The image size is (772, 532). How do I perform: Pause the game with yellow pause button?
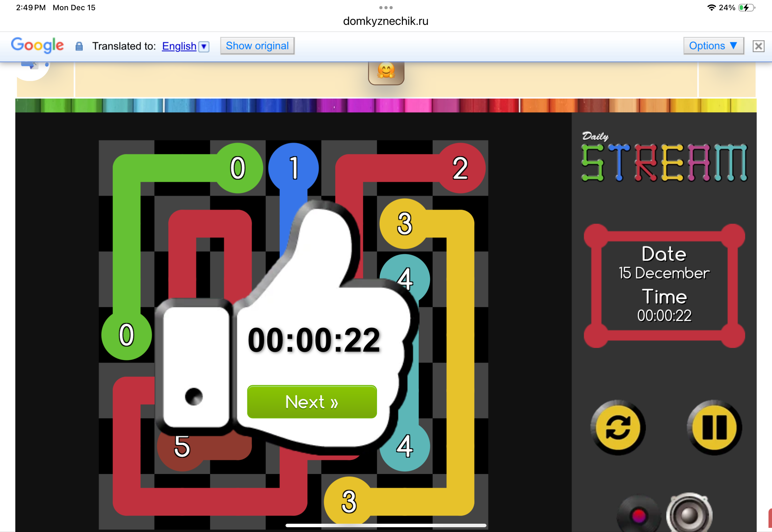[x=714, y=428]
